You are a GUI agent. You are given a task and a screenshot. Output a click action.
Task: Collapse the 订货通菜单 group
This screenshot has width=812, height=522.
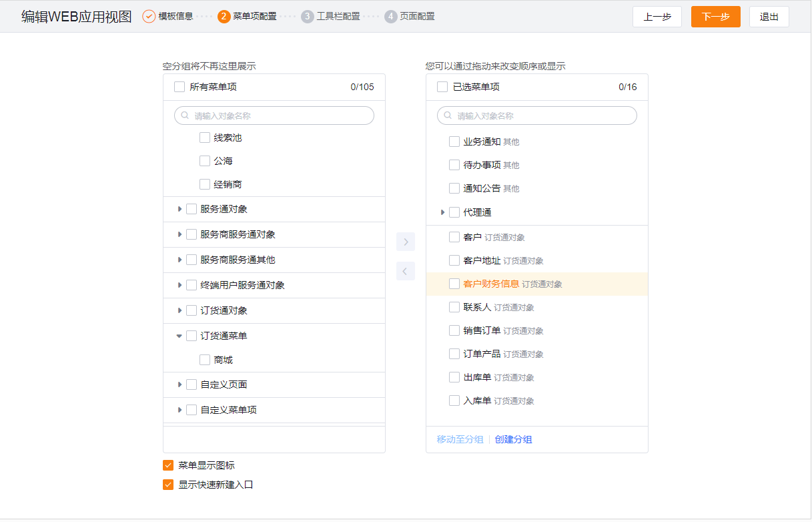179,336
